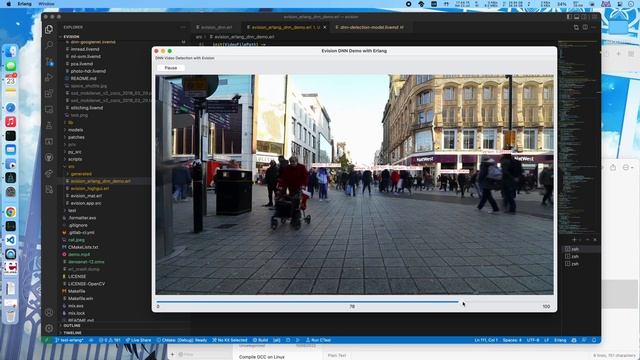This screenshot has height=360, width=640.
Task: Pause the DNN video detection
Action: tap(171, 68)
